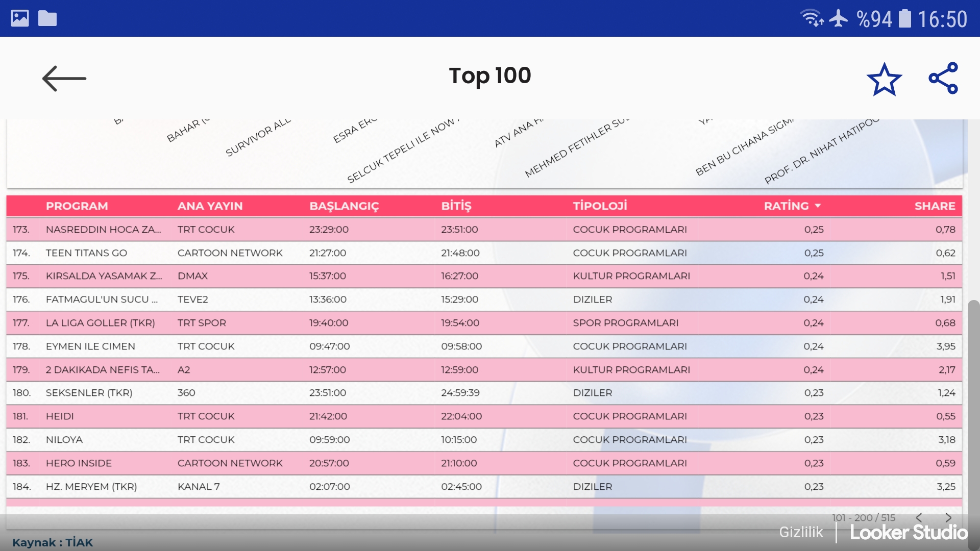980x551 pixels.
Task: Open the folder icon in status bar
Action: coord(47,18)
